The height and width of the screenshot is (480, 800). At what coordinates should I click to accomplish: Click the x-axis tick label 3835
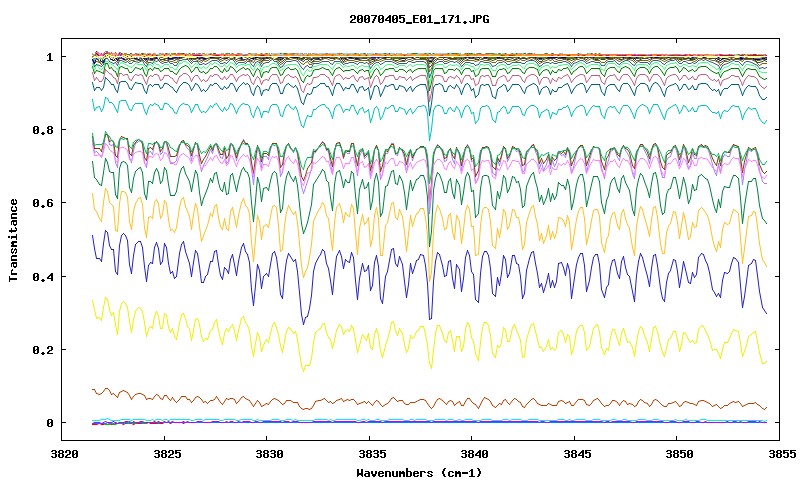[x=372, y=454]
